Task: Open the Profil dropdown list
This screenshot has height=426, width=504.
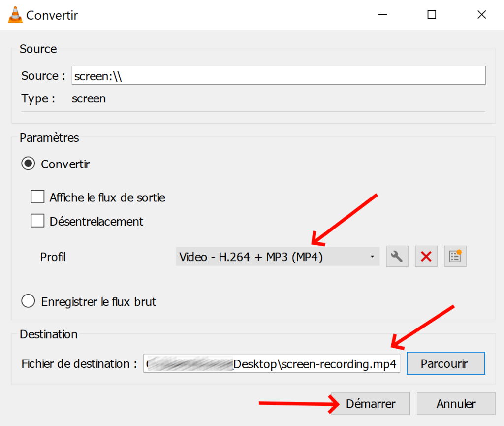Action: (x=278, y=257)
